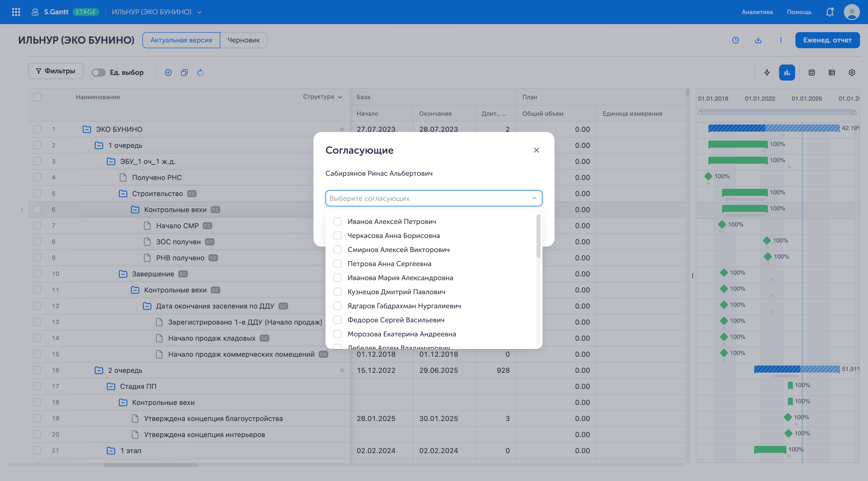Click the add task plus-circle icon
The height and width of the screenshot is (481, 868).
click(168, 72)
